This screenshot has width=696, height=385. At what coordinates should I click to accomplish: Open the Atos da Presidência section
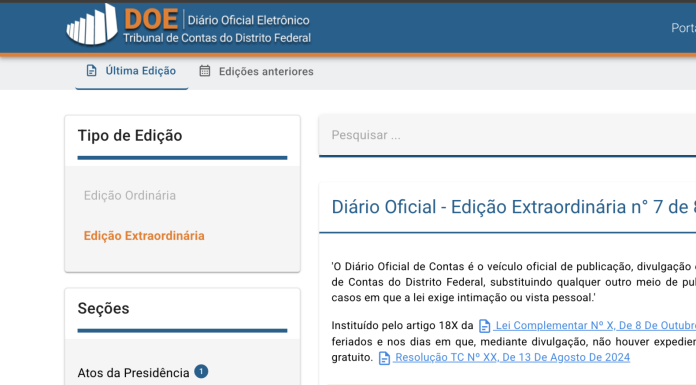(133, 373)
